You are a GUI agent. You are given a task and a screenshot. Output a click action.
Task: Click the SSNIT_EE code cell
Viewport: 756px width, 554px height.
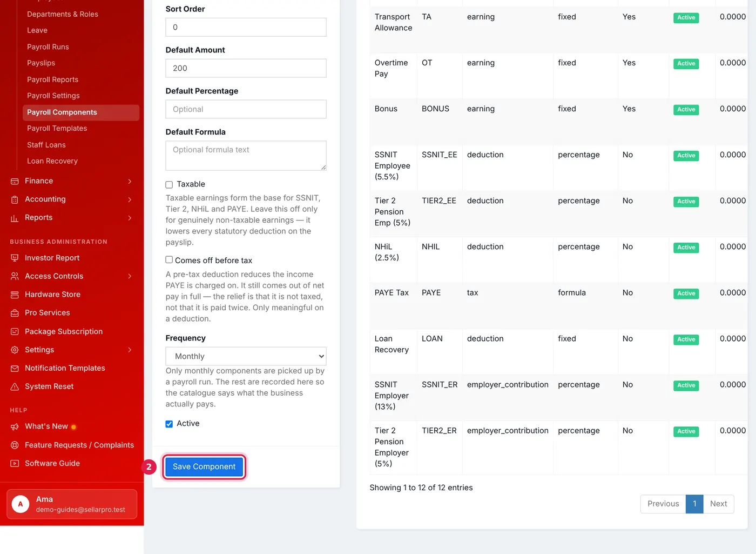[439, 155]
